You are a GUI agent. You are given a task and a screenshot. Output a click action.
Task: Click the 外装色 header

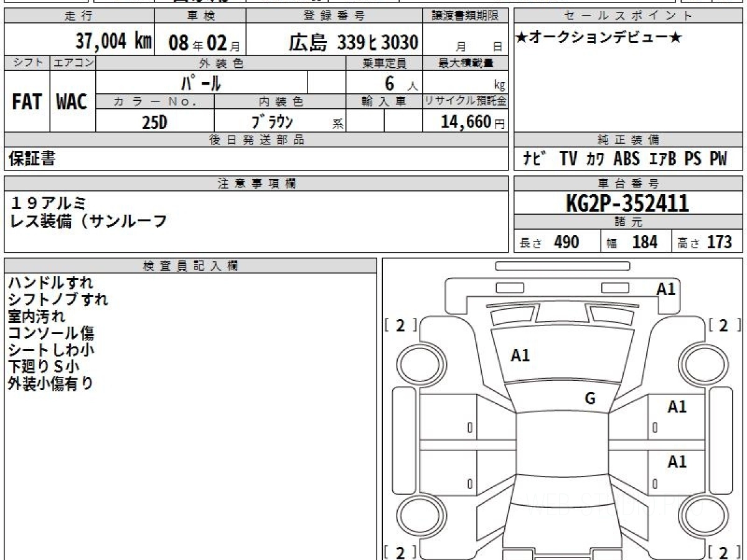pyautogui.click(x=221, y=63)
